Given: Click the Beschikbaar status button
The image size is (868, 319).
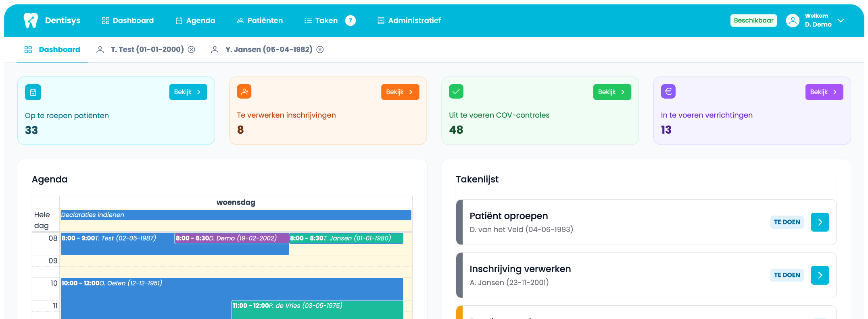Looking at the screenshot, I should [x=753, y=21].
